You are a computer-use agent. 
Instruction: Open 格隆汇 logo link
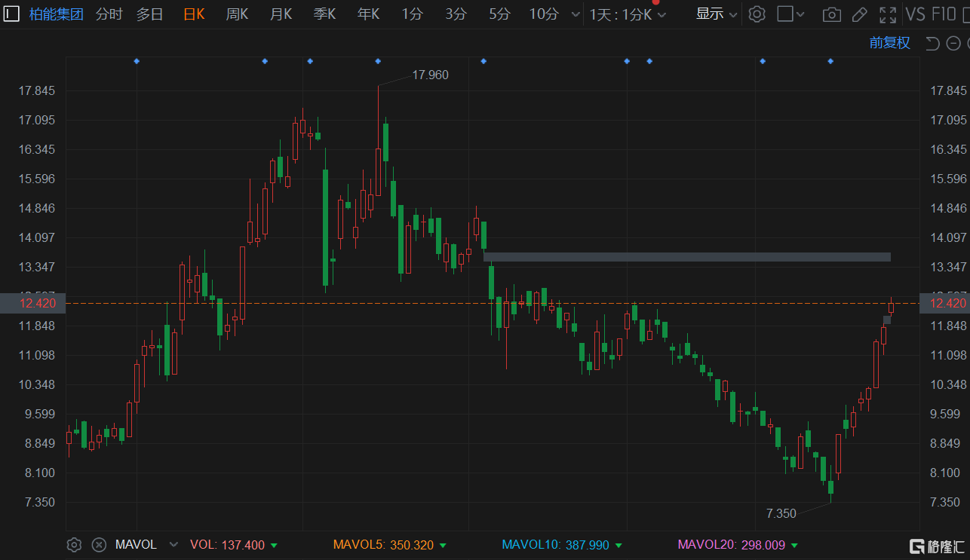coord(936,546)
